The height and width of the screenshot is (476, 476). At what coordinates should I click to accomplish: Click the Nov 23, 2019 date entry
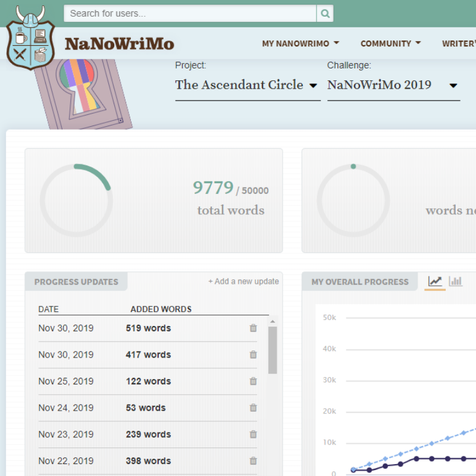point(66,434)
